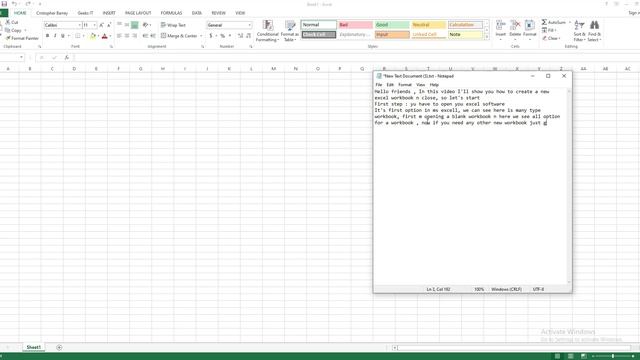Toggle middle align (highlighted) in Alignment group
This screenshot has height=360, width=640.
pyautogui.click(x=134, y=25)
